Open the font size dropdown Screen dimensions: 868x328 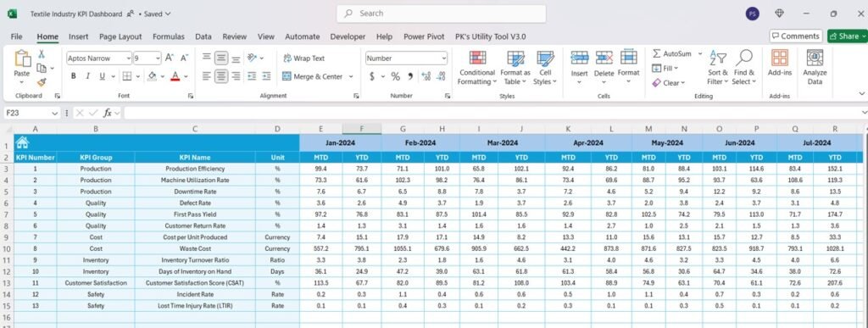[158, 58]
